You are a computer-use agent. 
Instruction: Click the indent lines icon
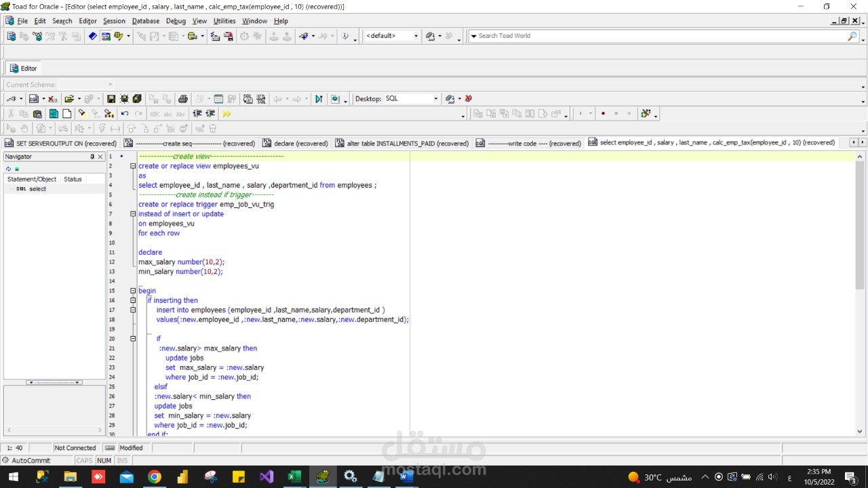(x=197, y=114)
